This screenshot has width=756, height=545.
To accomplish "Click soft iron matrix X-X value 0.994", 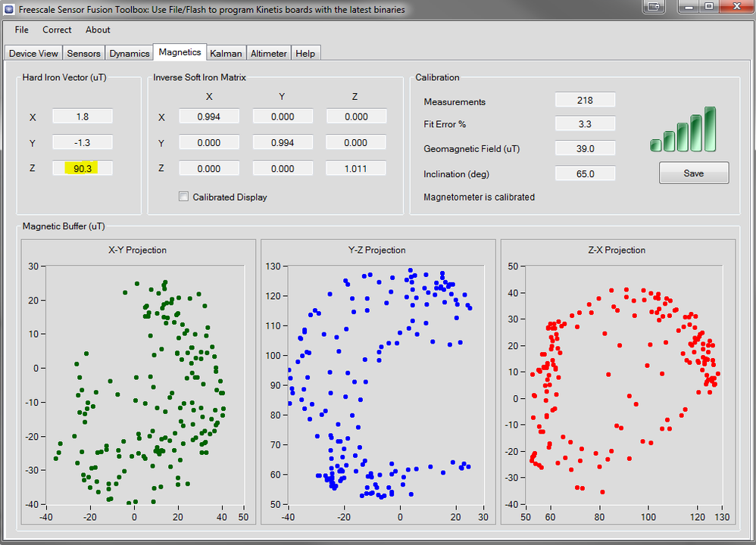I will pos(209,117).
